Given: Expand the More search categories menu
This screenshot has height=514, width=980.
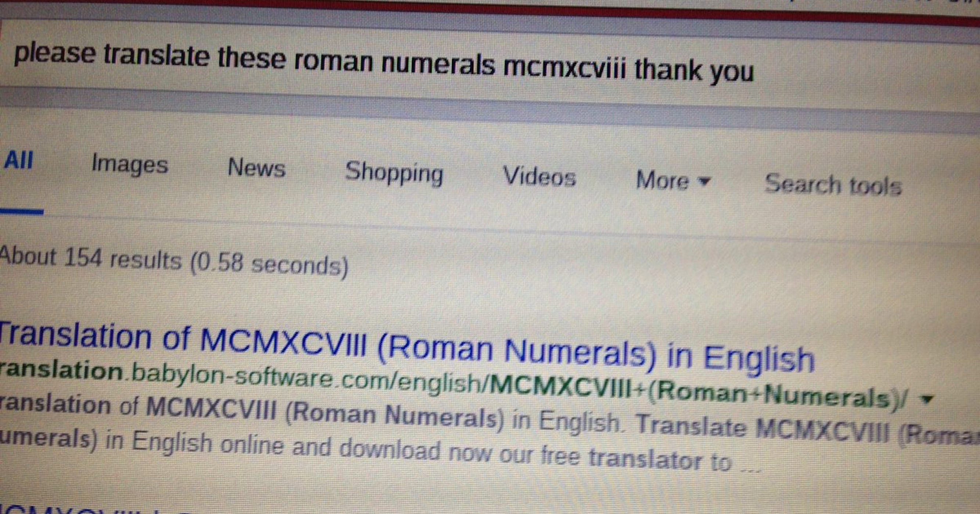Looking at the screenshot, I should click(672, 180).
